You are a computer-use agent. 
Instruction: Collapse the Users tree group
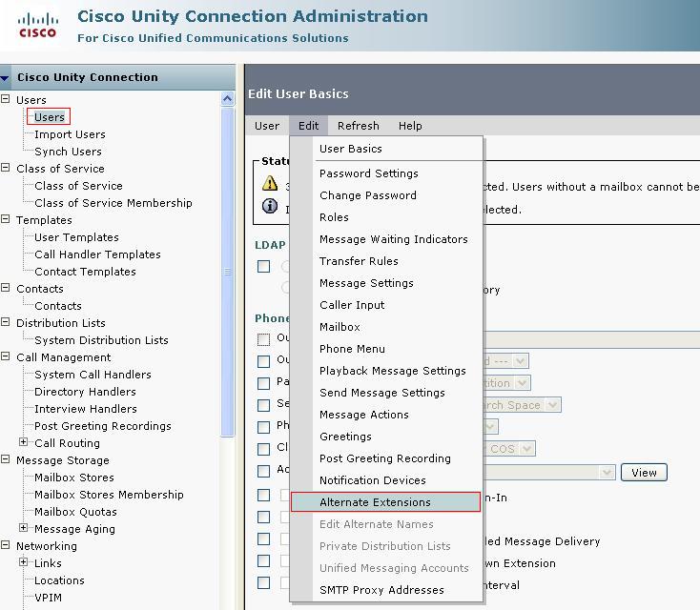(x=6, y=98)
